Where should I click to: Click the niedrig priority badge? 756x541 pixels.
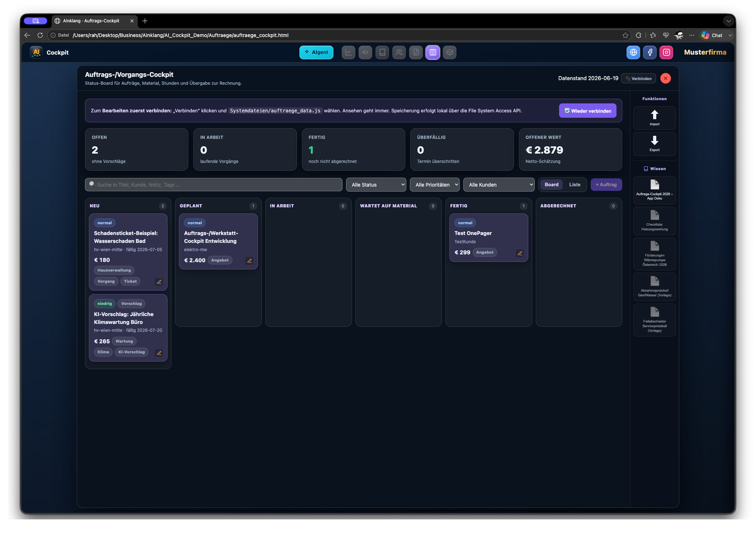tap(104, 304)
